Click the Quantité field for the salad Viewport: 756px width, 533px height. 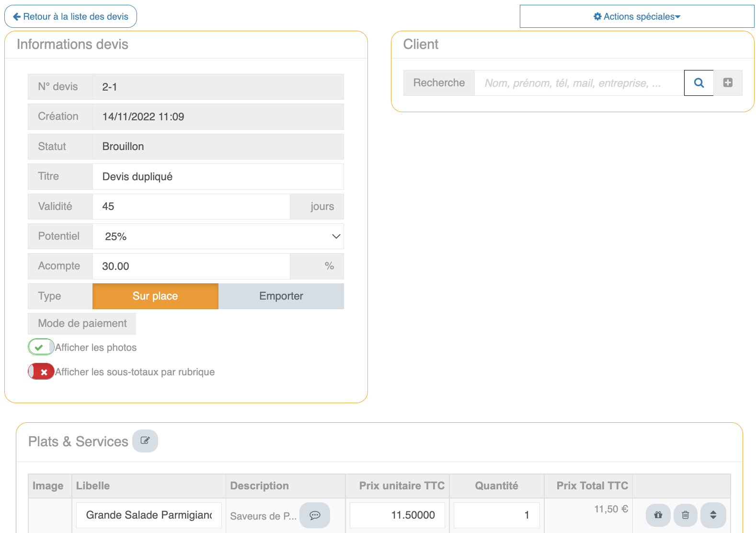496,515
